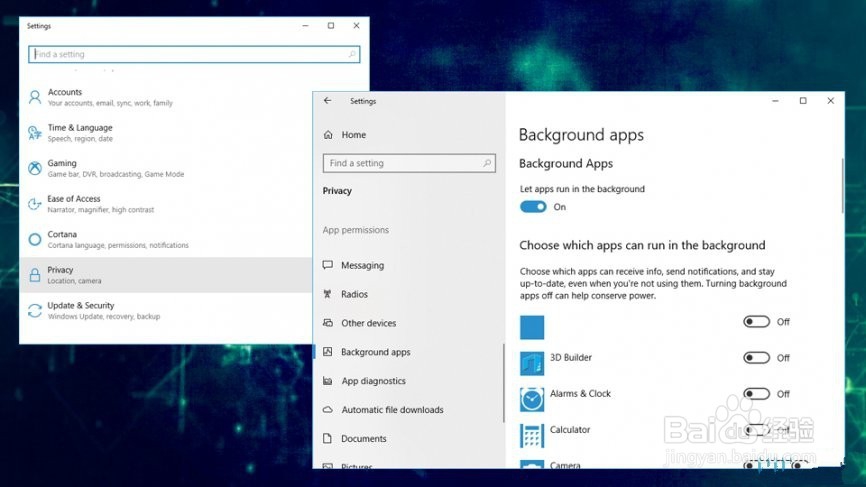Click the App diagnostics chart icon
This screenshot has height=487, width=866.
(x=328, y=381)
